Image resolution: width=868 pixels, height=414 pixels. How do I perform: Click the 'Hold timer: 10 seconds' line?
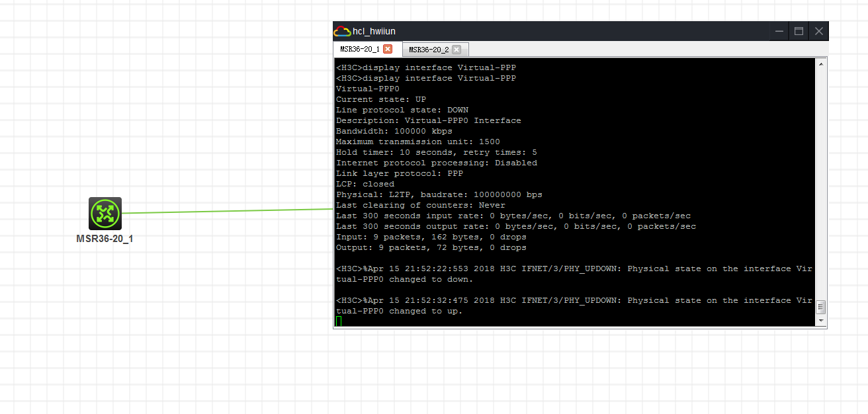(x=437, y=152)
